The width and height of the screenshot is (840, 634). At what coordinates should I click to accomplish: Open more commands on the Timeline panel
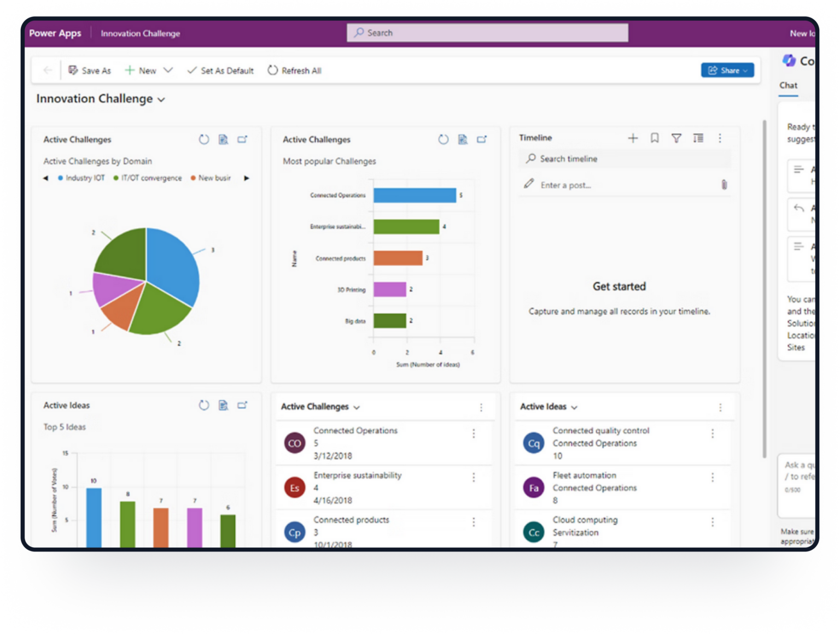pyautogui.click(x=720, y=138)
